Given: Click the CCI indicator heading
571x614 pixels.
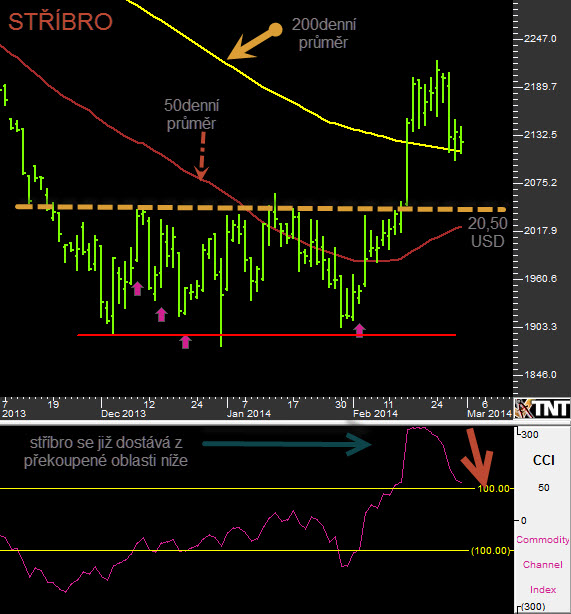Looking at the screenshot, I should coord(544,460).
